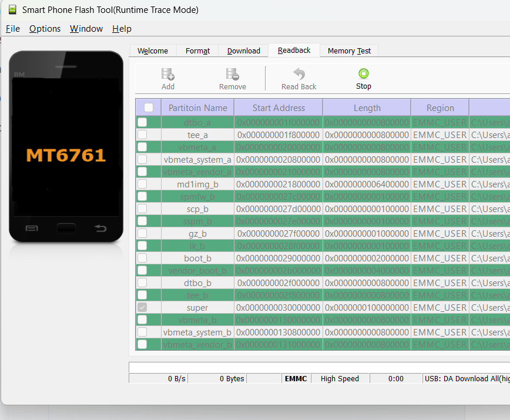Click the phone's back arrow key
The height and width of the screenshot is (420, 510).
point(100,229)
